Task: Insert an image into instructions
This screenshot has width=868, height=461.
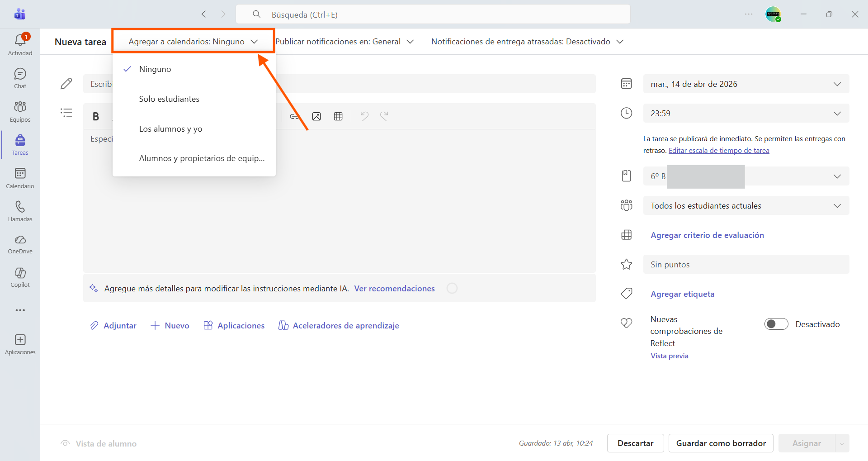Action: 316,116
